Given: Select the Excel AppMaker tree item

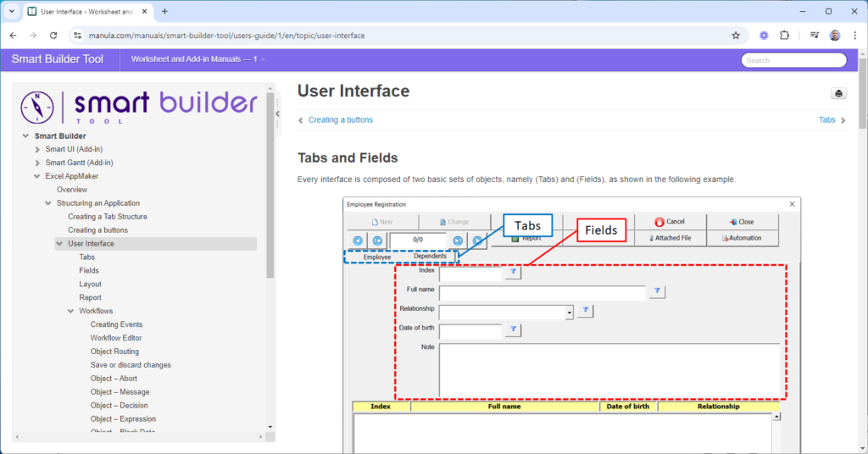Looking at the screenshot, I should coord(72,176).
